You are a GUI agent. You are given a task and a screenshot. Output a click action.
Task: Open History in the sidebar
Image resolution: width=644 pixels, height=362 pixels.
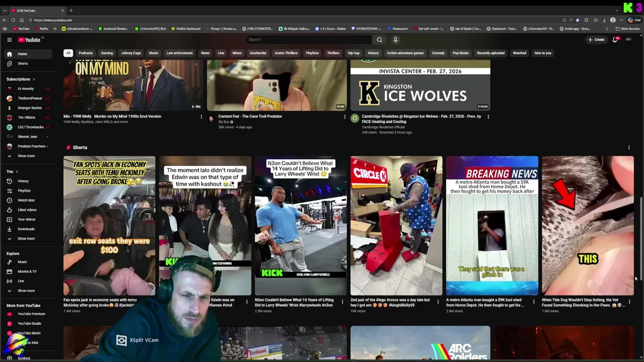point(29,181)
